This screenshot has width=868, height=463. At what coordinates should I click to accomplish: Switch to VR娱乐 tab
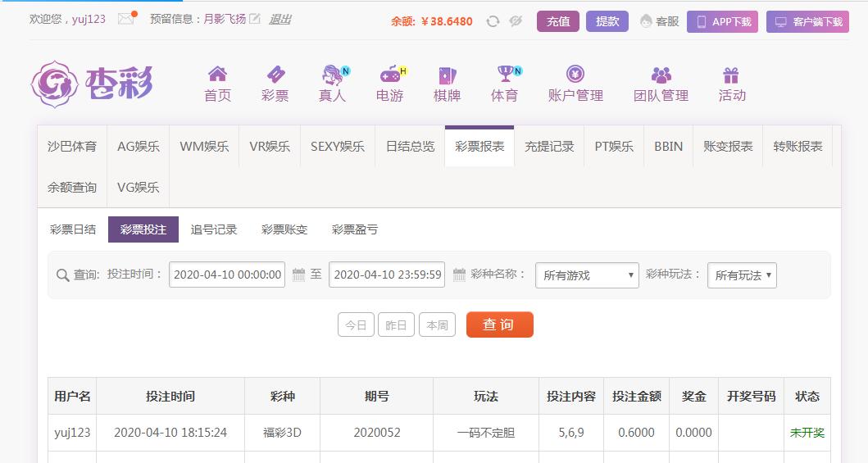(270, 147)
